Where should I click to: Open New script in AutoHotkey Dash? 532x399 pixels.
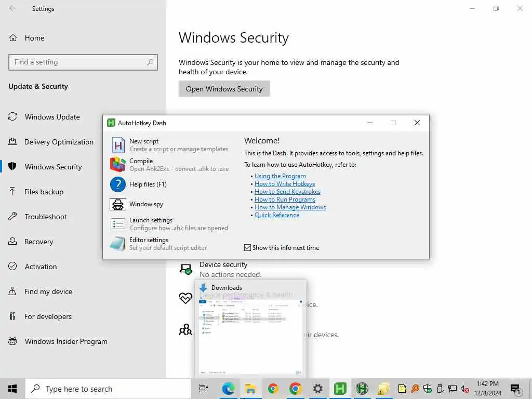coord(169,145)
